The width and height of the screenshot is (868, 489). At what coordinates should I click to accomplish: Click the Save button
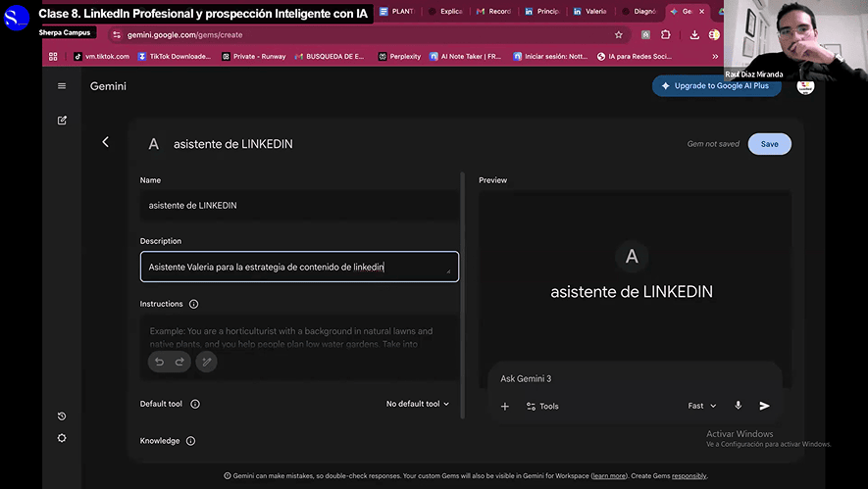[x=770, y=144]
